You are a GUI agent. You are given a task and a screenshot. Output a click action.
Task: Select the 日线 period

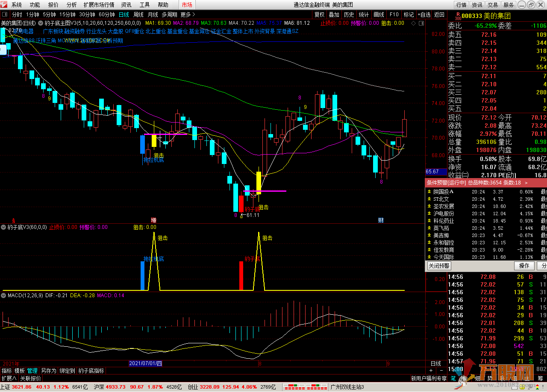124,15
